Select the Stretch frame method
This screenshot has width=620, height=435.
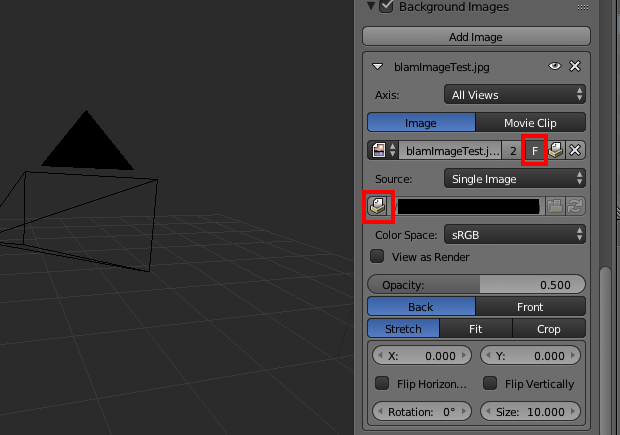[x=403, y=329]
